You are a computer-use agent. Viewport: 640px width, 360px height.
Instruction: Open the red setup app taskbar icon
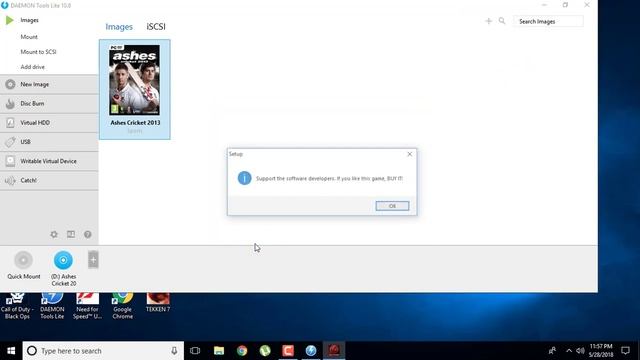[x=334, y=351]
